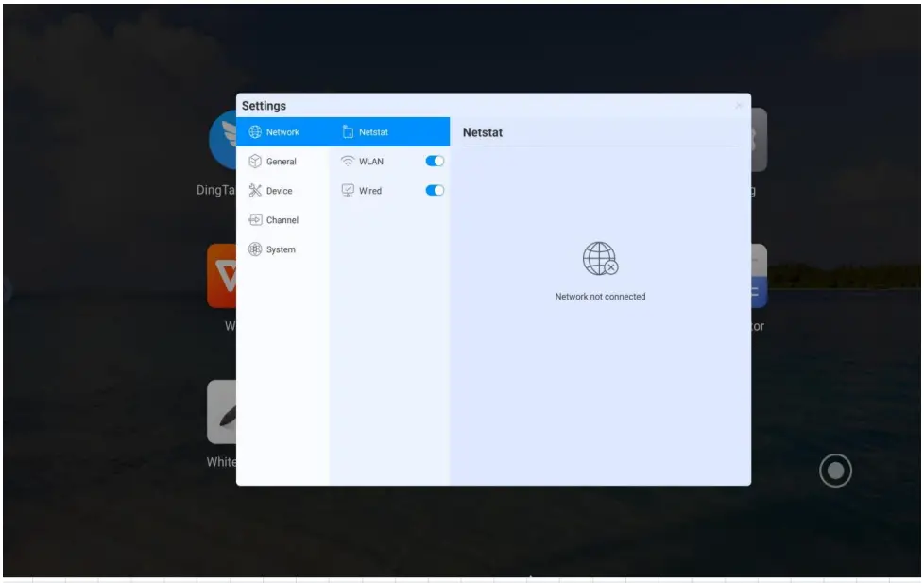This screenshot has height=583, width=924.
Task: Click the WLAN wifi signal icon
Action: point(348,161)
